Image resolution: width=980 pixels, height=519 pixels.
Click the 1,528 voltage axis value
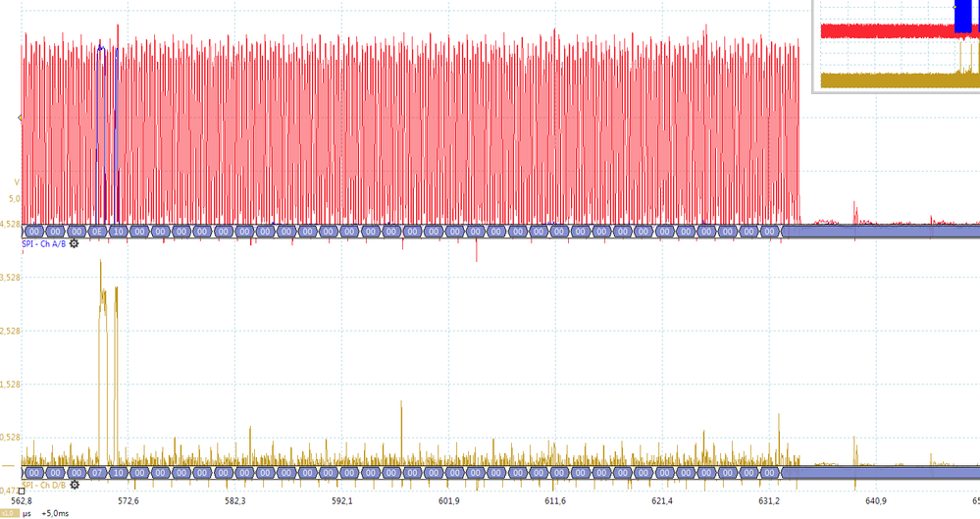10,385
